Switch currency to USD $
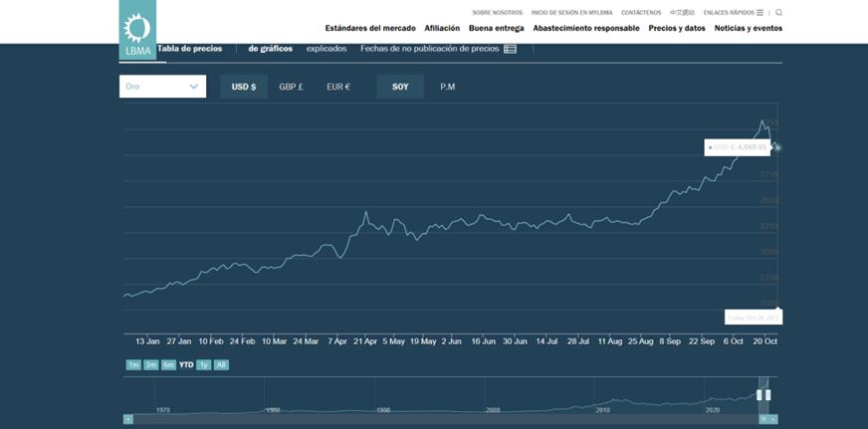 click(x=244, y=87)
